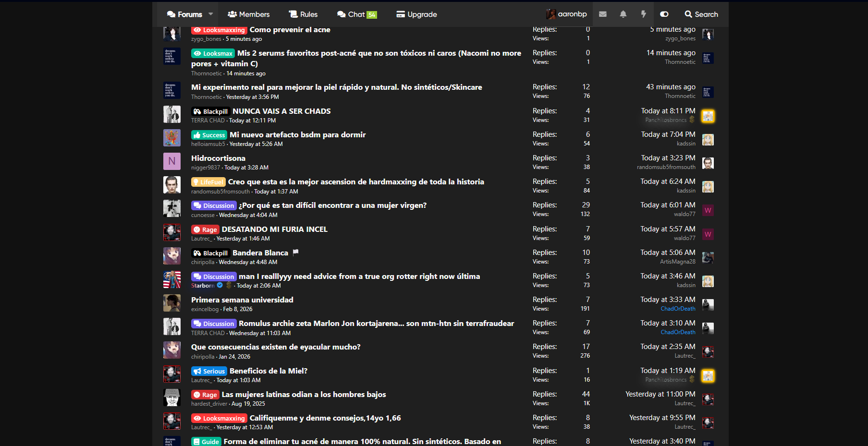This screenshot has width=868, height=446.
Task: Open thread Las mujeres latinas odian a los hombres bajos
Action: pyautogui.click(x=304, y=395)
